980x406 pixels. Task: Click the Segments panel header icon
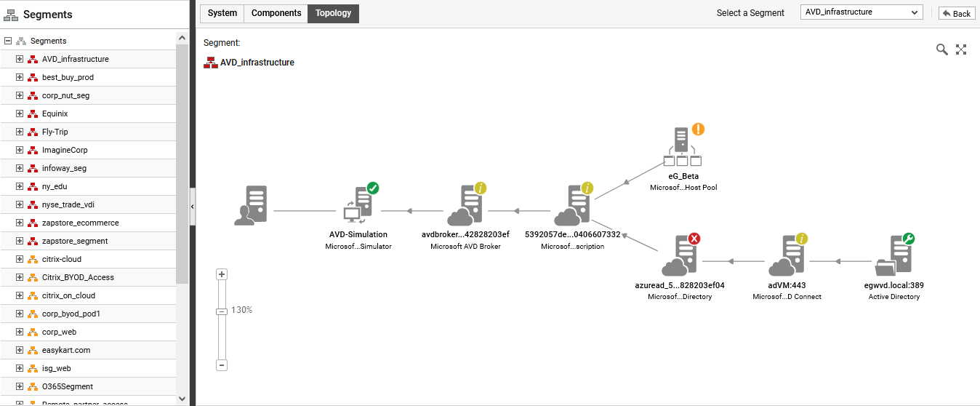(x=11, y=15)
